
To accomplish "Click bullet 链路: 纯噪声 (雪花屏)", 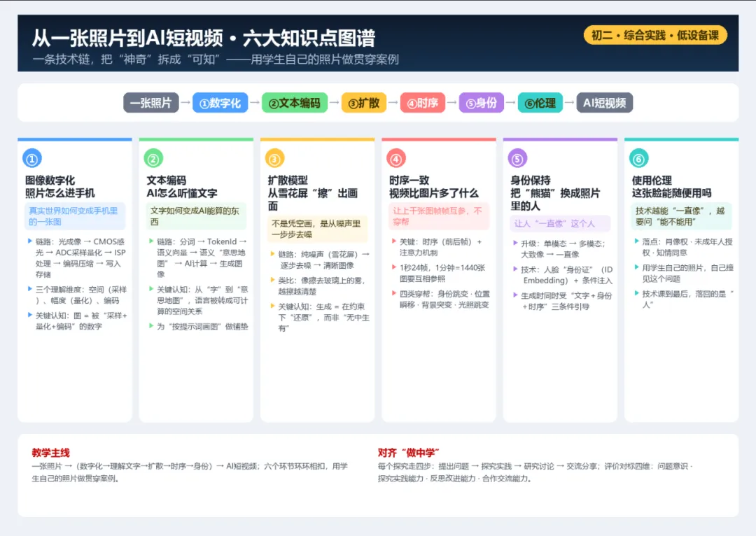I will point(323,260).
